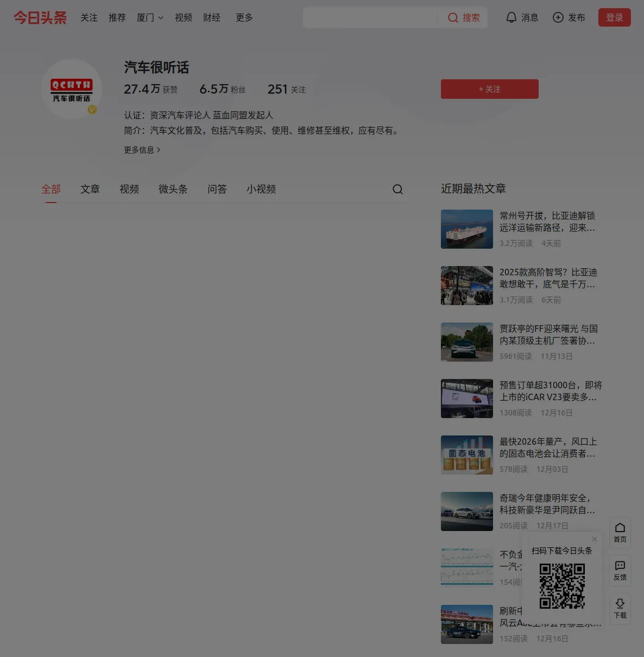Click the 251 关注 stat
The height and width of the screenshot is (657, 644).
click(x=287, y=89)
